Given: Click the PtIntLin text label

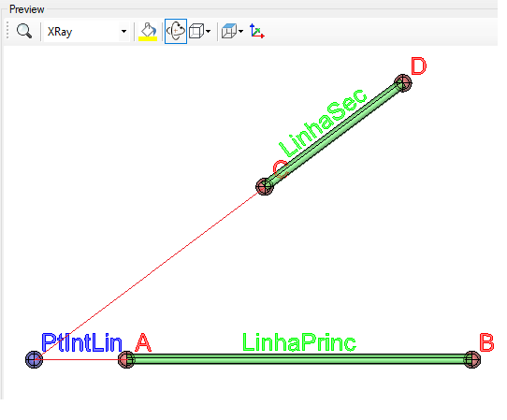Looking at the screenshot, I should (82, 342).
